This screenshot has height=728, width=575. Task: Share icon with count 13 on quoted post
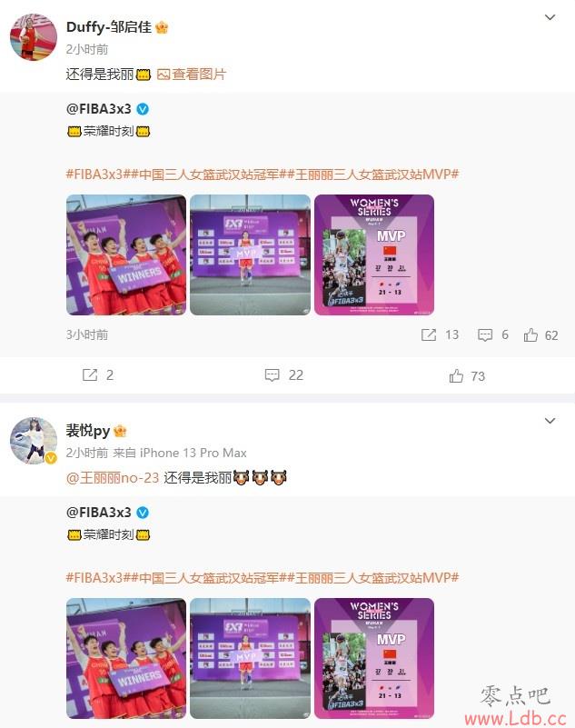click(429, 334)
